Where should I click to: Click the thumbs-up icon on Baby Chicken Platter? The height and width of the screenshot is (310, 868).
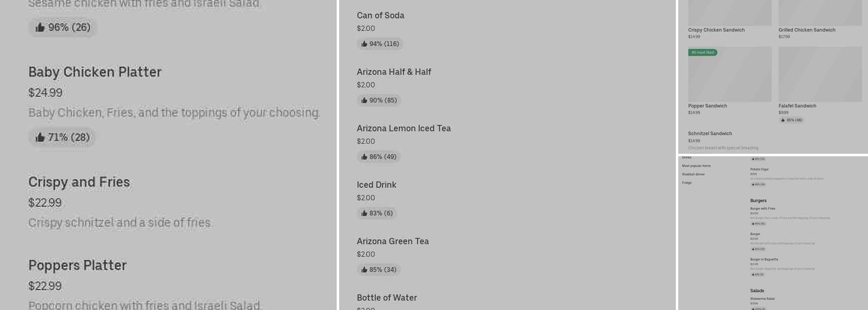[x=40, y=138]
